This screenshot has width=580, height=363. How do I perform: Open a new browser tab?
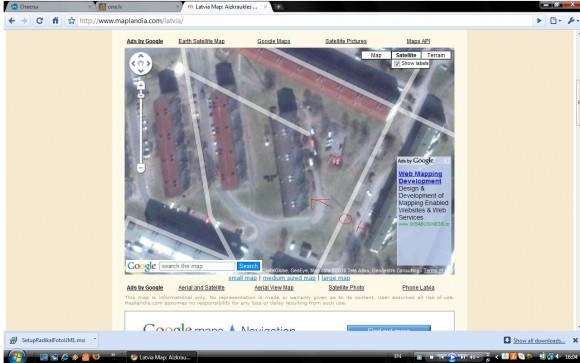[x=279, y=7]
